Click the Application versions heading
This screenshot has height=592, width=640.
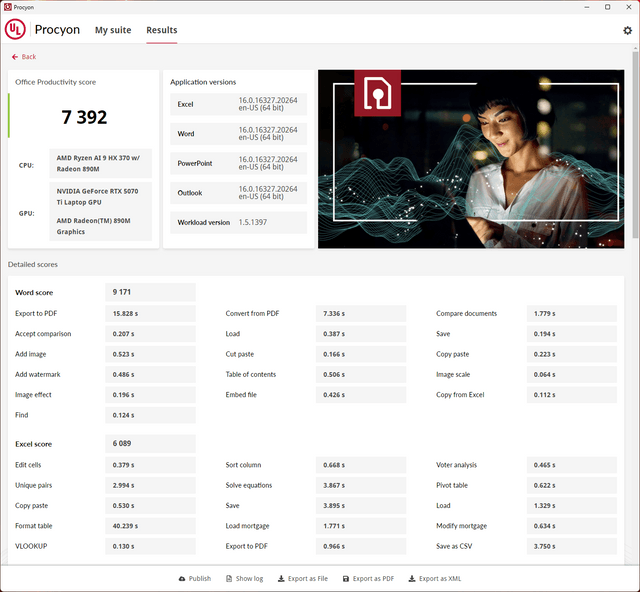pyautogui.click(x=203, y=82)
